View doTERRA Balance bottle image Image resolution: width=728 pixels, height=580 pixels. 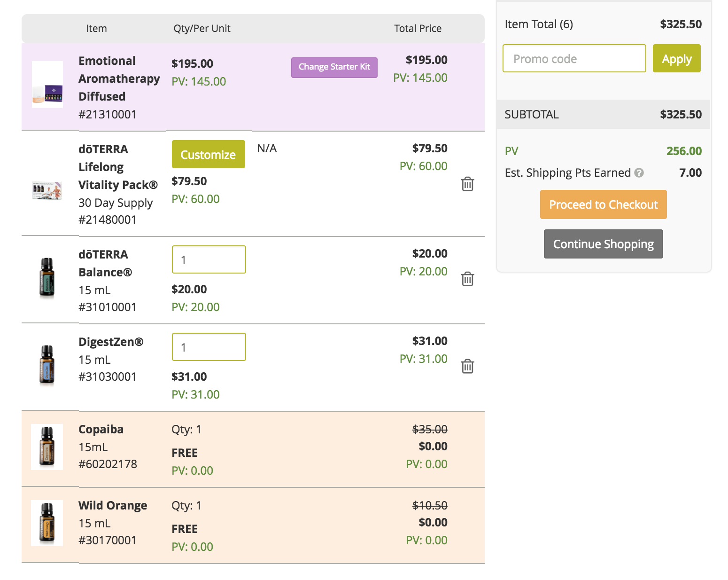point(47,278)
